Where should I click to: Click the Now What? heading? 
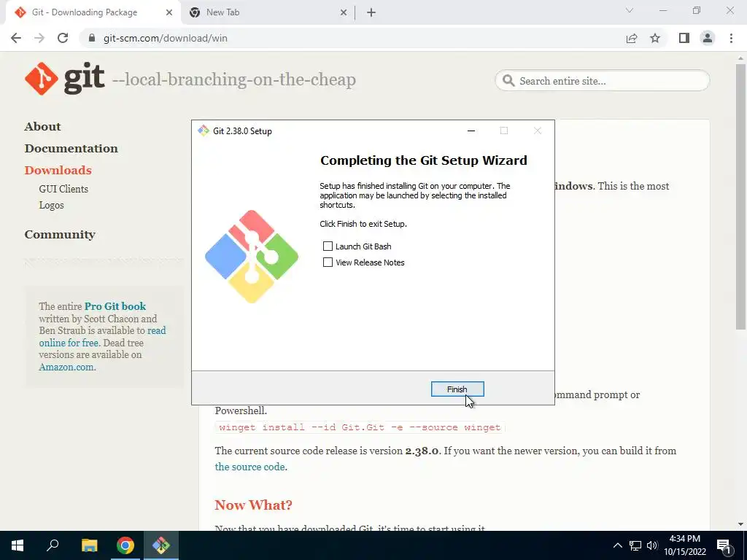253,505
